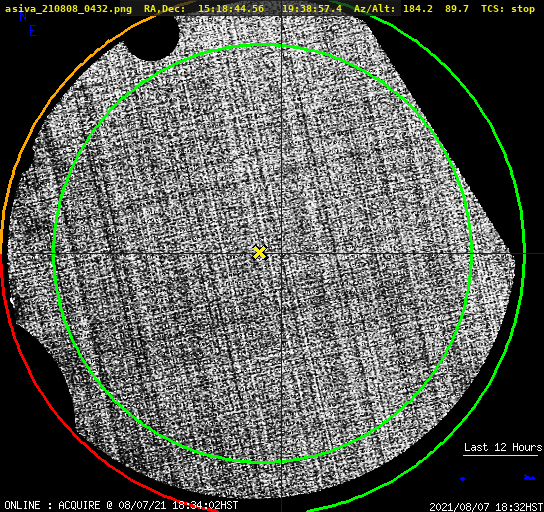This screenshot has width=544, height=512.
Task: Click the yellow X telescope position marker
Action: pos(260,253)
